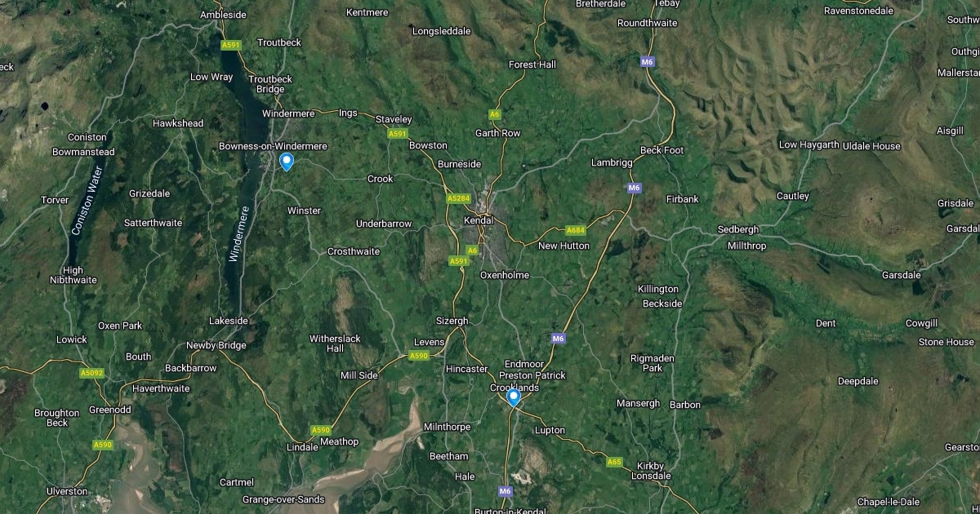The image size is (980, 514).
Task: Click the A591 road badge near Ambleside
Action: click(231, 45)
